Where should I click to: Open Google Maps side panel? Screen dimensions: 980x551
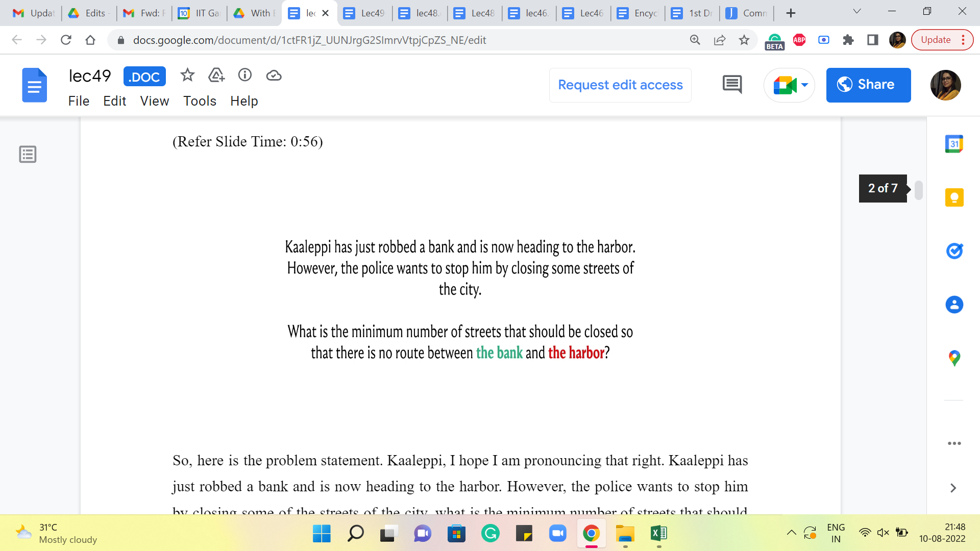click(954, 358)
